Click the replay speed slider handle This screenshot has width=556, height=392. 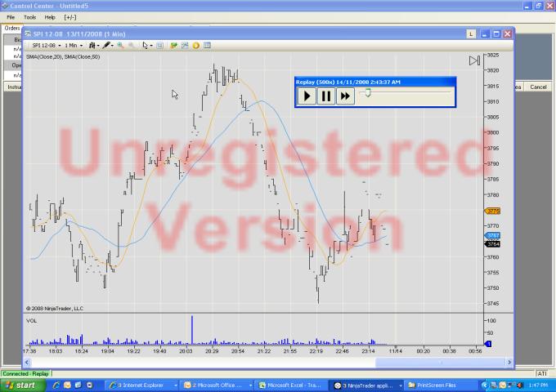(368, 93)
